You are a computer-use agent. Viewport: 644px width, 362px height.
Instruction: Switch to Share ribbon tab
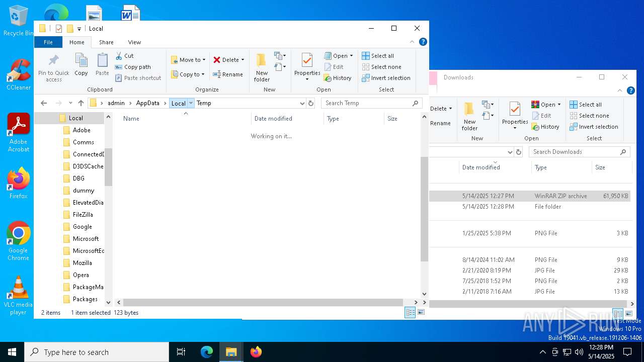[x=106, y=42]
